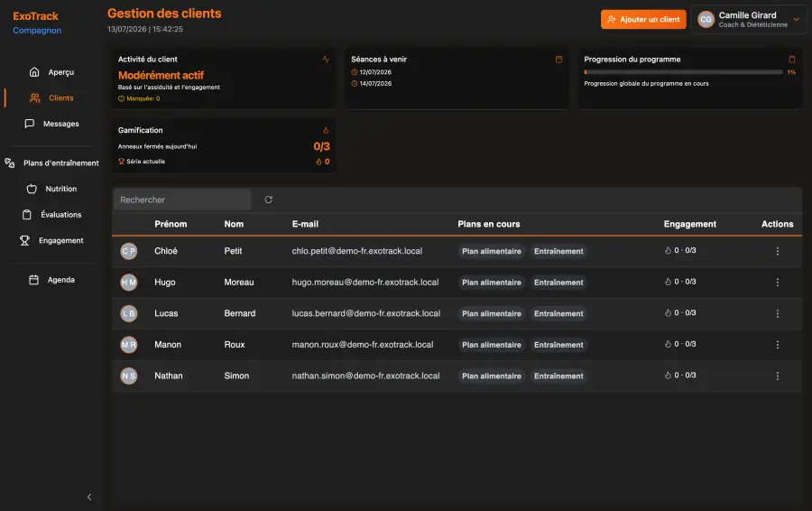Go to Évaluations in the sidebar
This screenshot has width=812, height=511.
coord(61,215)
